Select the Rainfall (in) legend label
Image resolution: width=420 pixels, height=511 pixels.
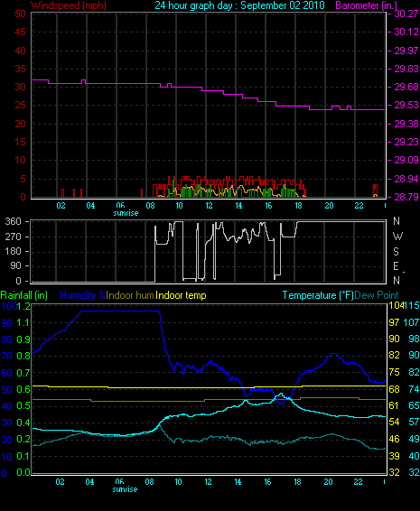(x=24, y=295)
